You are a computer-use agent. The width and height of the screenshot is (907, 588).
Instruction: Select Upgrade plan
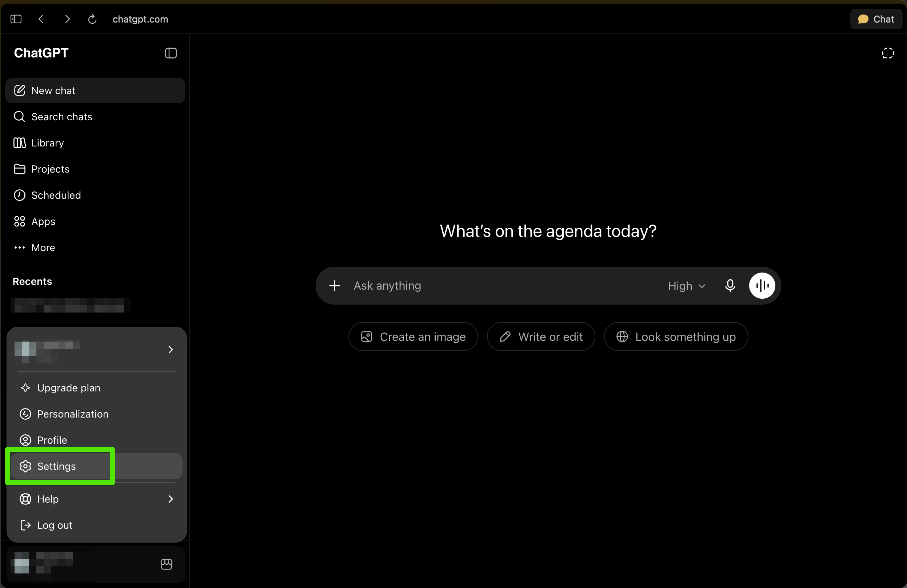tap(96, 388)
